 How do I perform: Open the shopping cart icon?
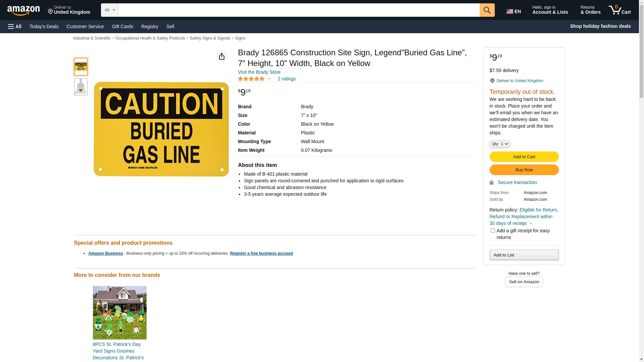[620, 10]
